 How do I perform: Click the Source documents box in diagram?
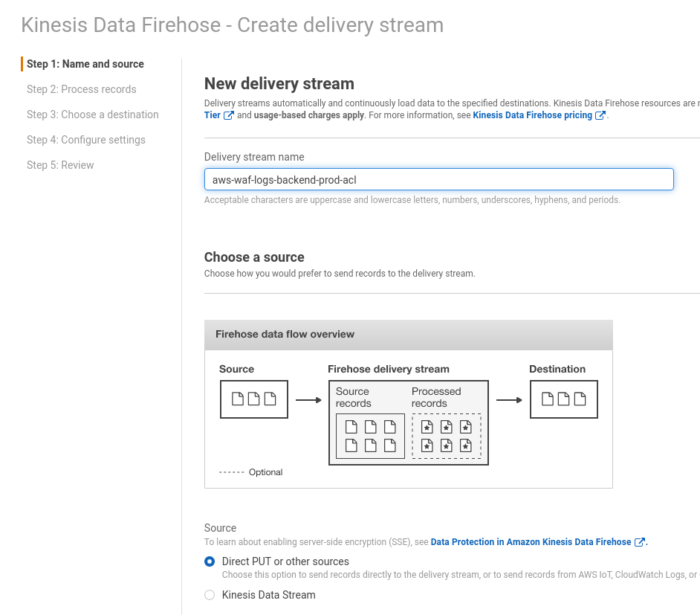(x=253, y=399)
